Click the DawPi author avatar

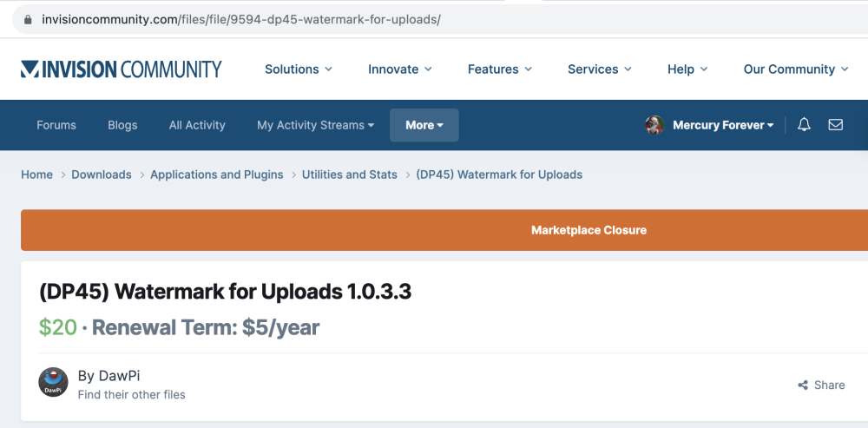pyautogui.click(x=54, y=382)
